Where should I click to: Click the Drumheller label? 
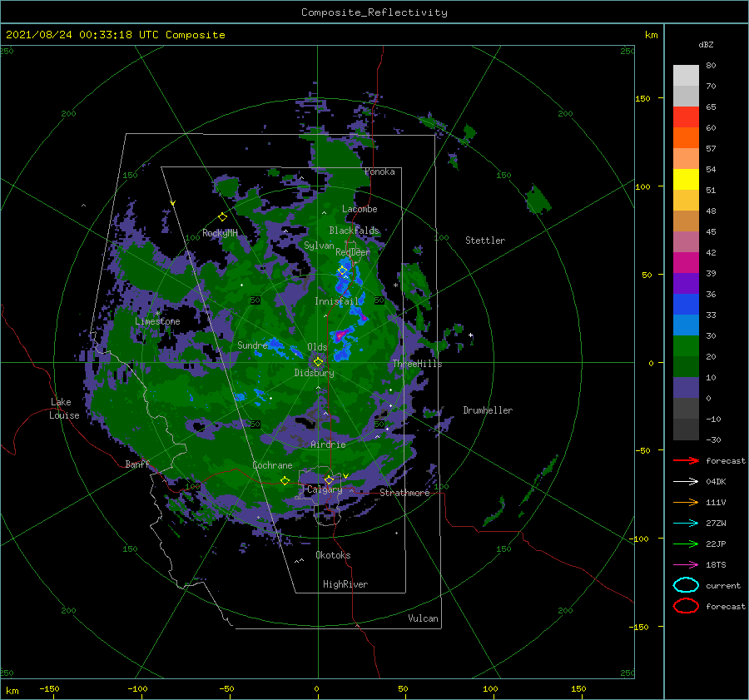[488, 410]
